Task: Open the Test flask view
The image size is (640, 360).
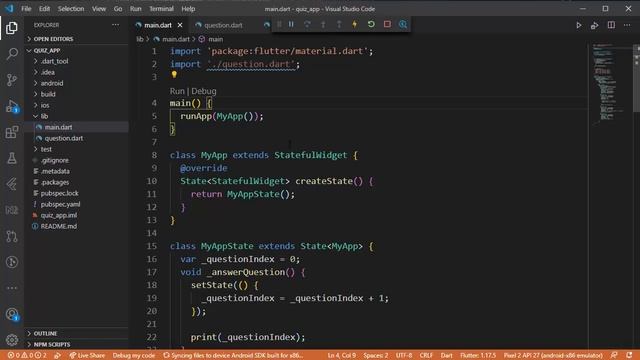Action: coord(12,158)
